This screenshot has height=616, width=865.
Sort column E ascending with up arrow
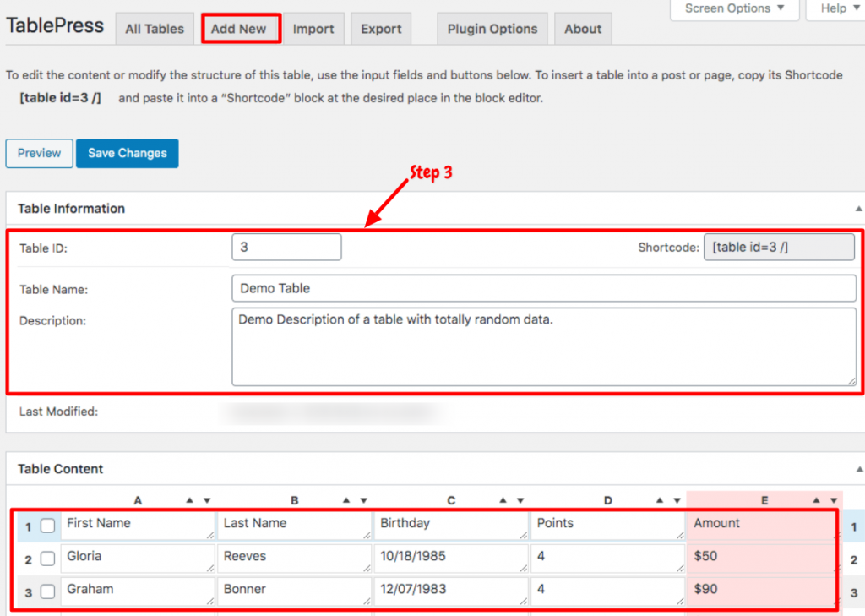817,500
